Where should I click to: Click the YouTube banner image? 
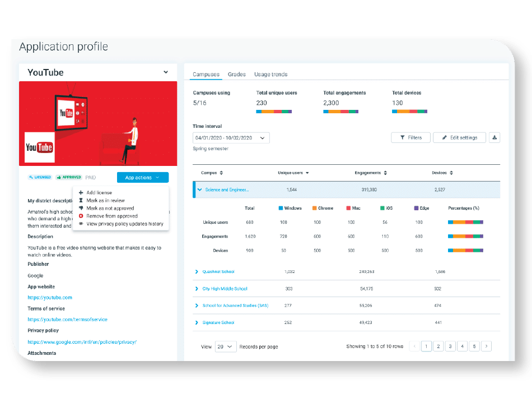(x=98, y=124)
